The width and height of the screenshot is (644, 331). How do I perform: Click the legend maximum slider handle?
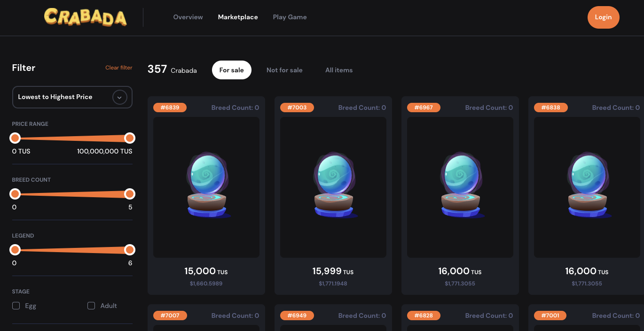pos(130,250)
